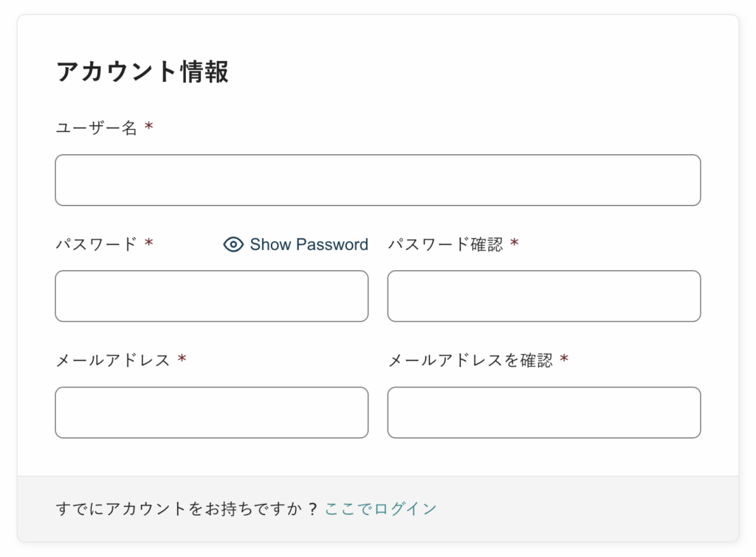756x557 pixels.
Task: Click the メールアドレスを確認 label
Action: (470, 360)
